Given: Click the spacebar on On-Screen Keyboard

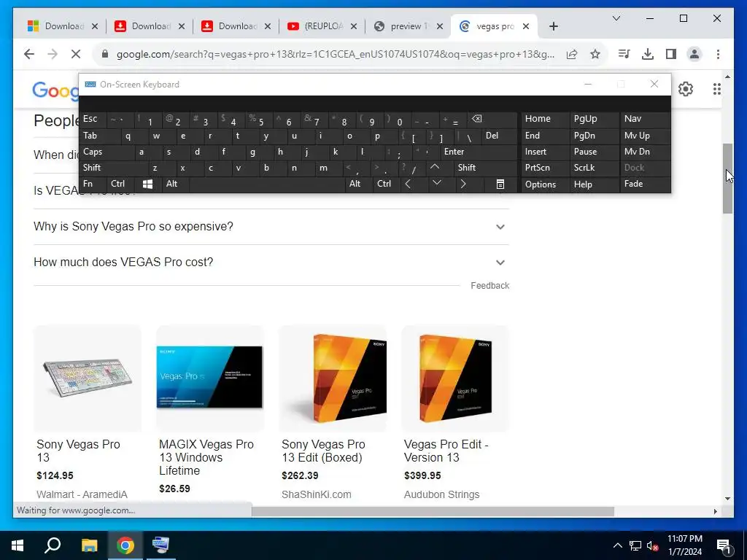Looking at the screenshot, I should pyautogui.click(x=267, y=184).
